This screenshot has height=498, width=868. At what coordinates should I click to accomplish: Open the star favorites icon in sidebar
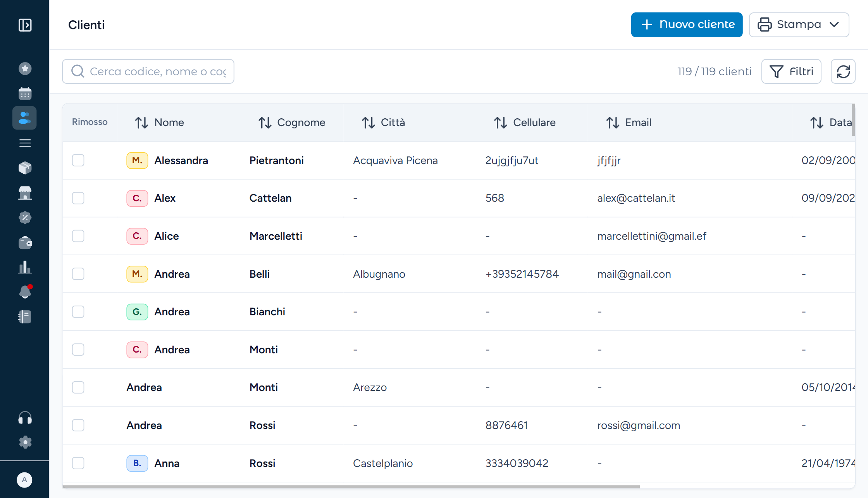click(25, 69)
